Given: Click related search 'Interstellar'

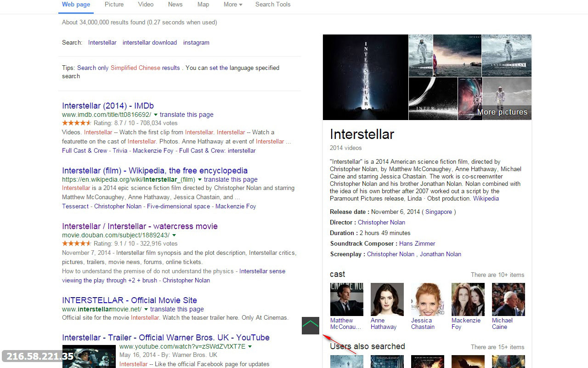Looking at the screenshot, I should (102, 43).
